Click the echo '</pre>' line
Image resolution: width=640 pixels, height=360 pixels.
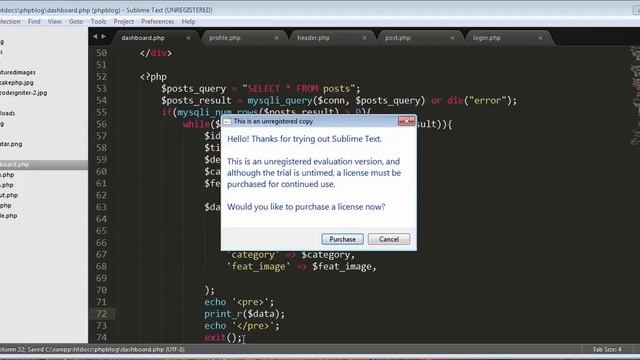[242, 326]
